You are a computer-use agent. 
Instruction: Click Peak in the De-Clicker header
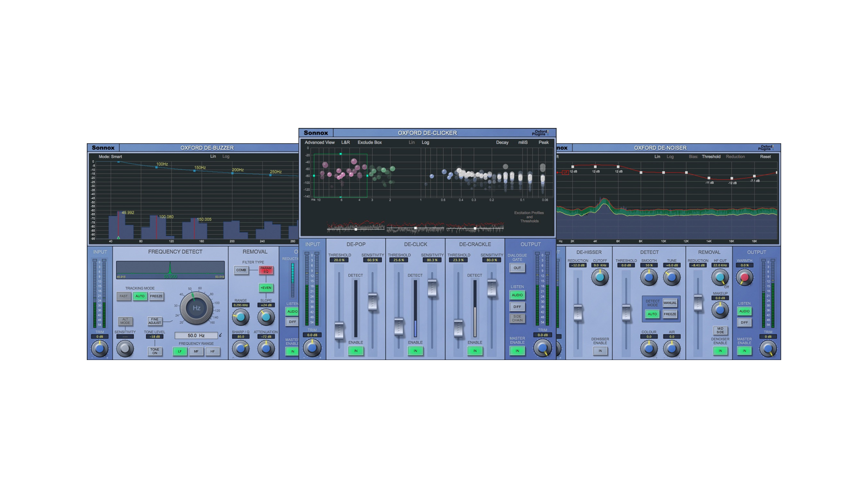coord(544,143)
